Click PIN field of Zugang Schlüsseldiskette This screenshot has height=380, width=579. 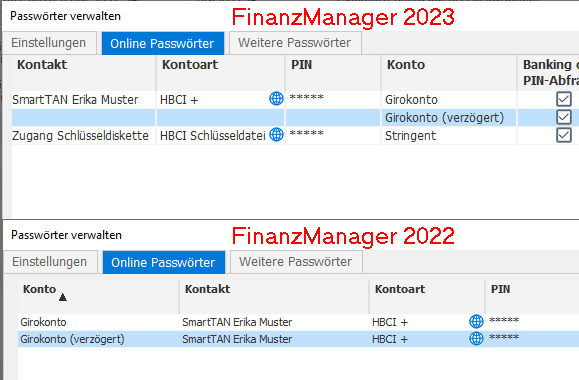click(x=333, y=136)
